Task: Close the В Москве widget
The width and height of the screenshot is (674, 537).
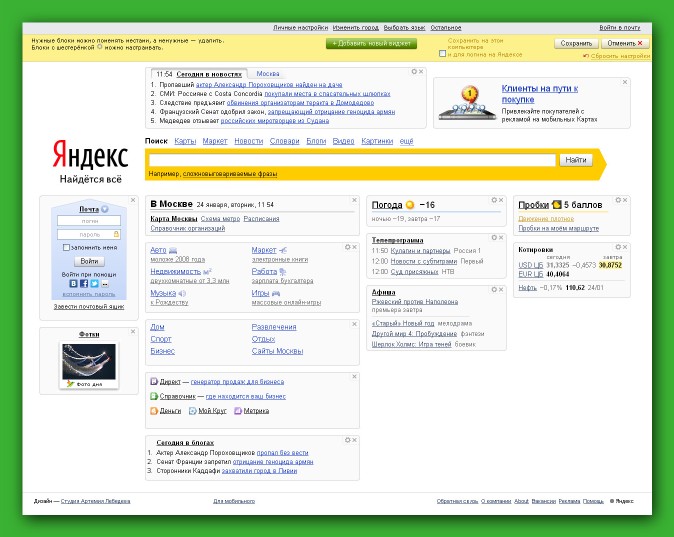Action: (x=354, y=200)
